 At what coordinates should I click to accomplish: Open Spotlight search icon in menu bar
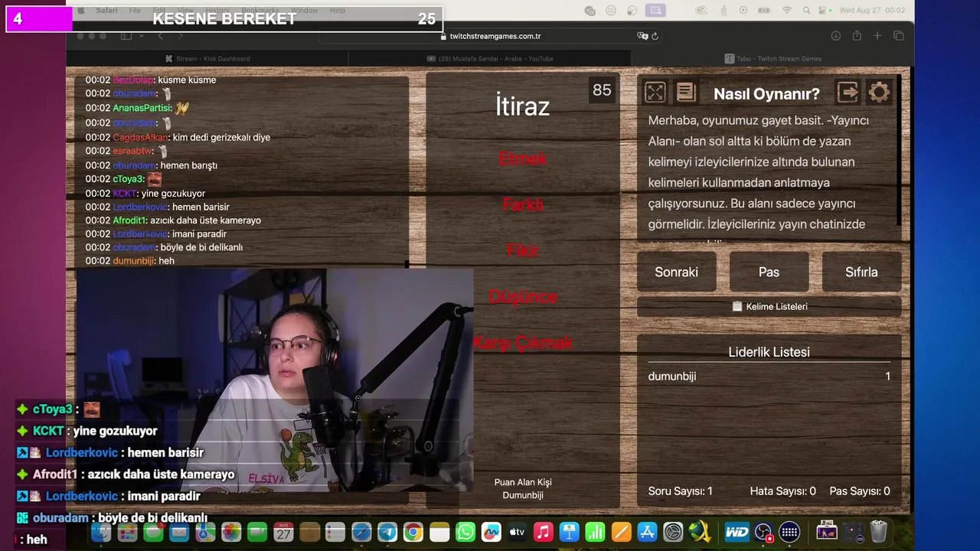[x=807, y=10]
